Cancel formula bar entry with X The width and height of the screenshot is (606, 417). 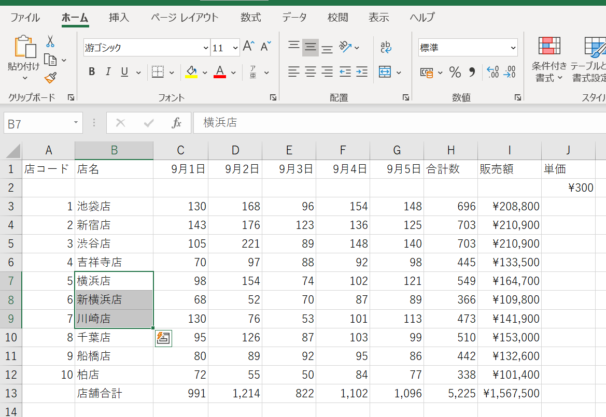pos(121,123)
